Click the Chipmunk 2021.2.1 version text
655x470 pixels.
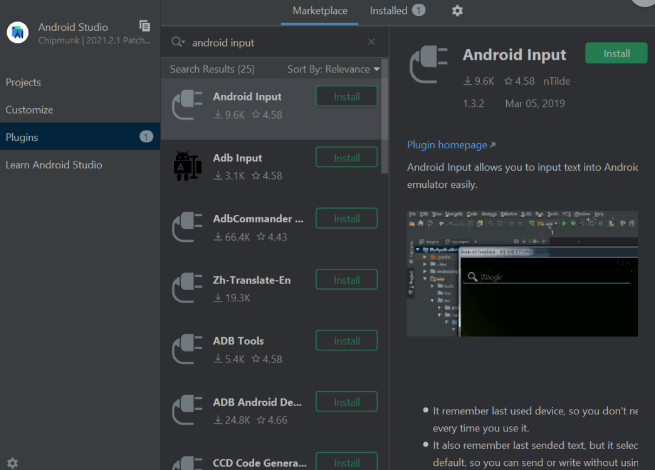[x=94, y=41]
